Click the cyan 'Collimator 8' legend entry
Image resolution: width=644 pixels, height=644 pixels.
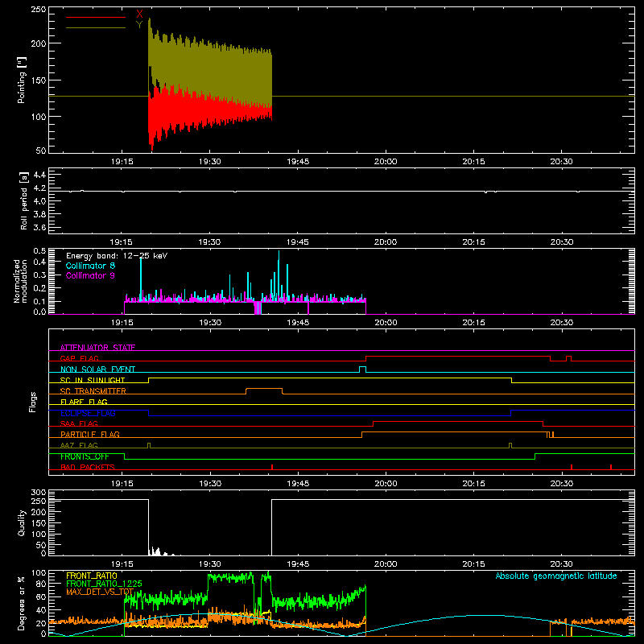pyautogui.click(x=90, y=266)
